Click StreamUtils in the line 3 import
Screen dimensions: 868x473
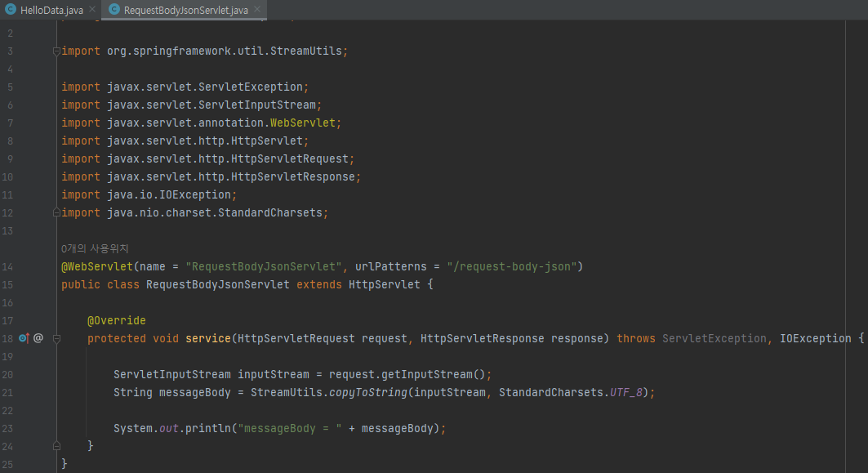pyautogui.click(x=306, y=51)
